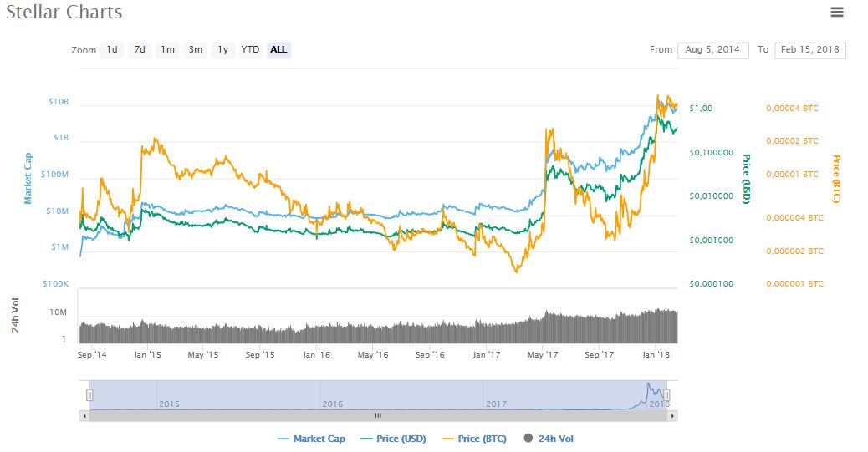Click the $1B market cap axis label
Viewport: 868px width, 452px height.
(61, 137)
